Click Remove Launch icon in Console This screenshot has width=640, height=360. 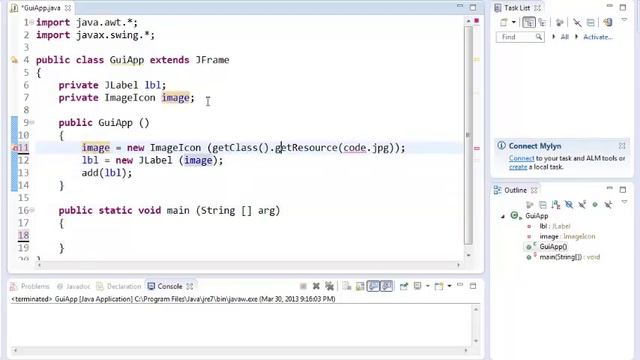point(316,286)
